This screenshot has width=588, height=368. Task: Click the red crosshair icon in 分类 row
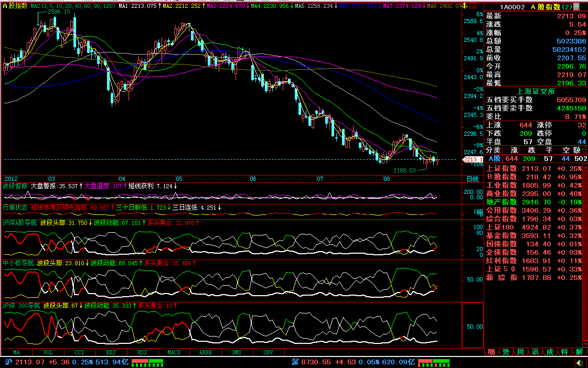(585, 150)
